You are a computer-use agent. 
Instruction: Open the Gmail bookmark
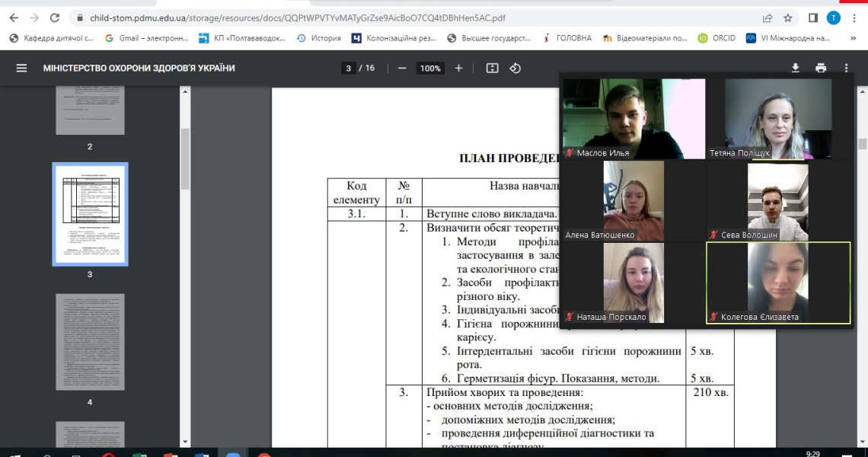[x=146, y=38]
